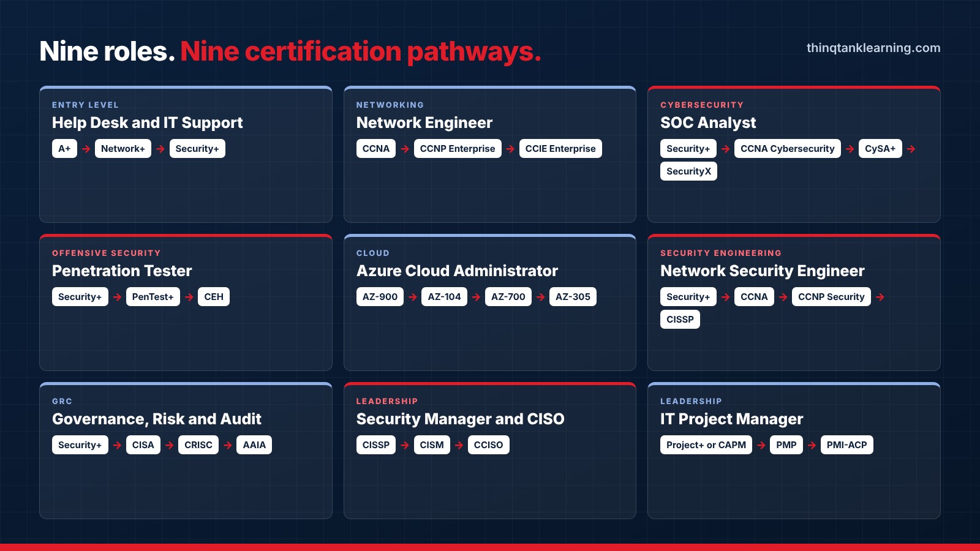The width and height of the screenshot is (980, 551).
Task: Click the Governance, Risk and Audit heading
Action: [157, 419]
